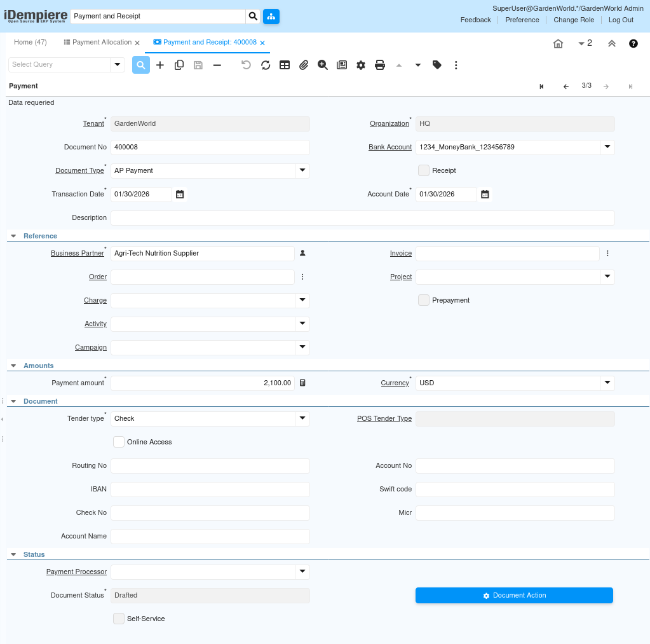Toggle the Prepayment checkbox
This screenshot has width=650, height=644.
click(x=424, y=300)
